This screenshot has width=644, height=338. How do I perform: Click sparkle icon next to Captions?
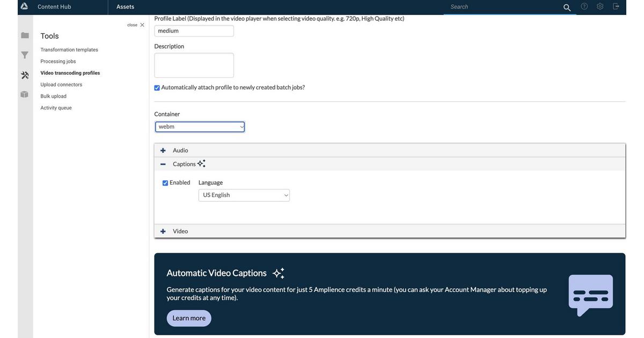click(201, 164)
